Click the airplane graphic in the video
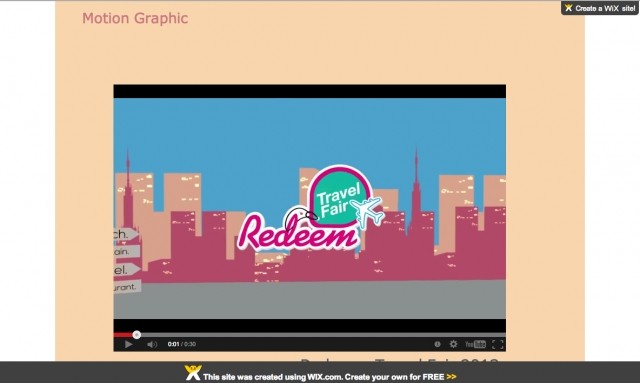The height and width of the screenshot is (383, 640). click(x=367, y=212)
